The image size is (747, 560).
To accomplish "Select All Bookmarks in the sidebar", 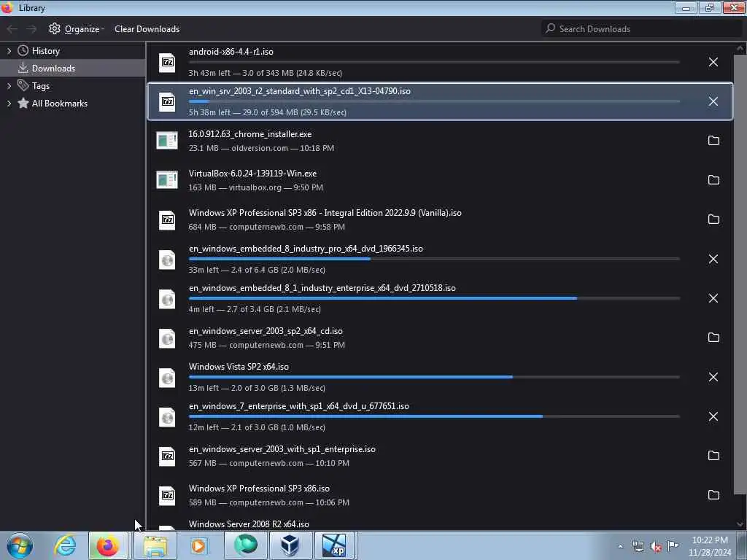I will pos(60,104).
